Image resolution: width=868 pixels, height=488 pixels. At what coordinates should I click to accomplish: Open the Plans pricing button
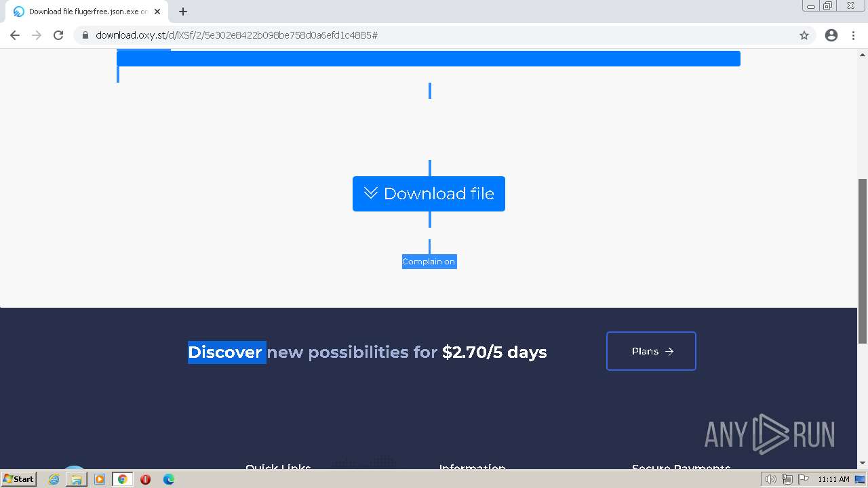[x=651, y=351]
